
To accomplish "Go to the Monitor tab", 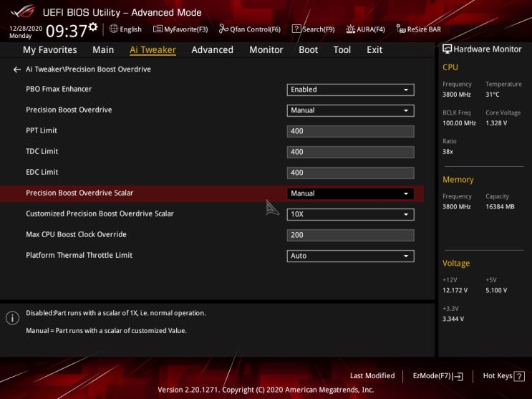I will (x=266, y=50).
